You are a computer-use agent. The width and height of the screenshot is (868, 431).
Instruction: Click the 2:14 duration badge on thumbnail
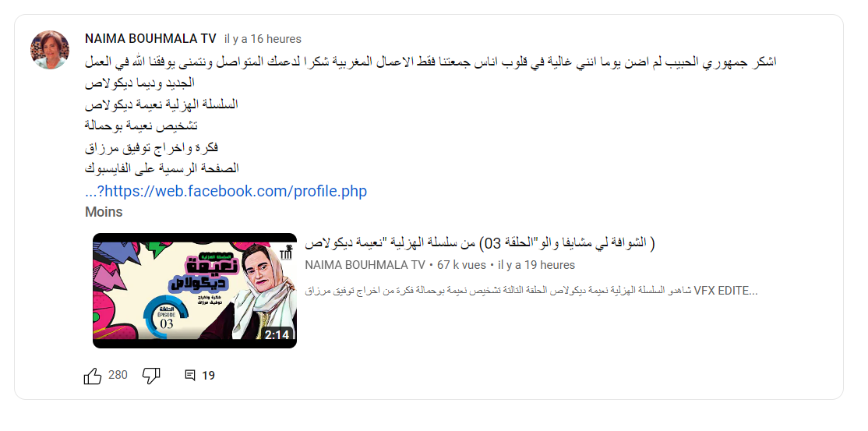277,335
